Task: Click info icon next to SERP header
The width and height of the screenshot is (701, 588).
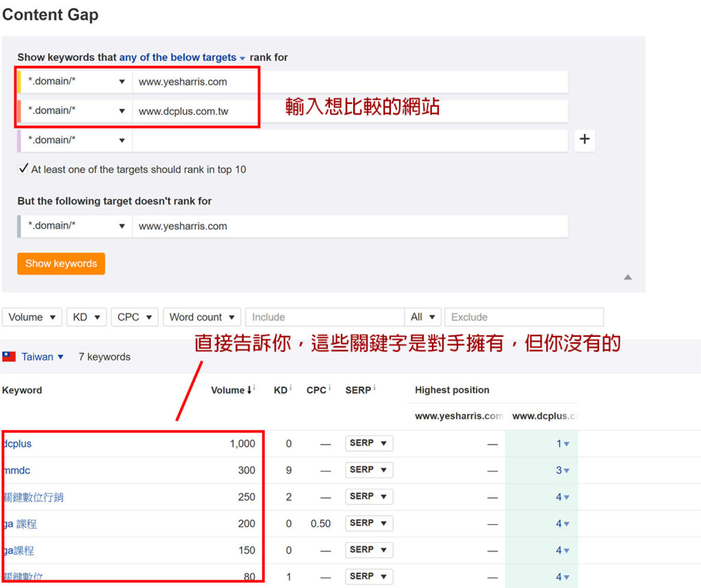Action: click(x=374, y=389)
